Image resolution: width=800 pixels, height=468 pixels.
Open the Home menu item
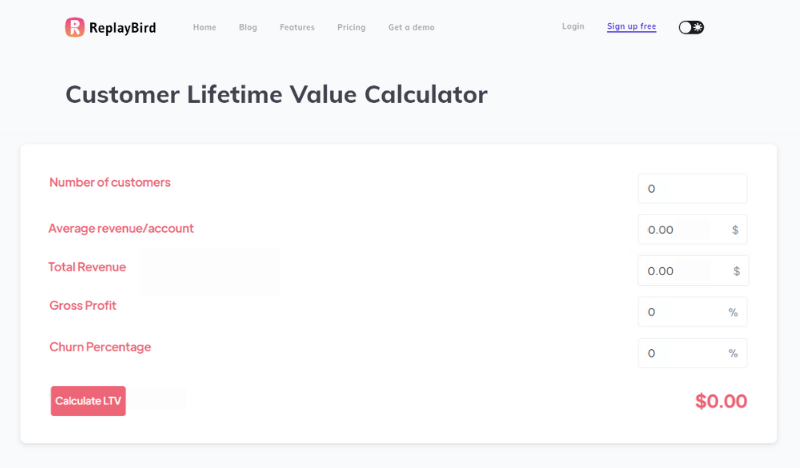coord(205,27)
